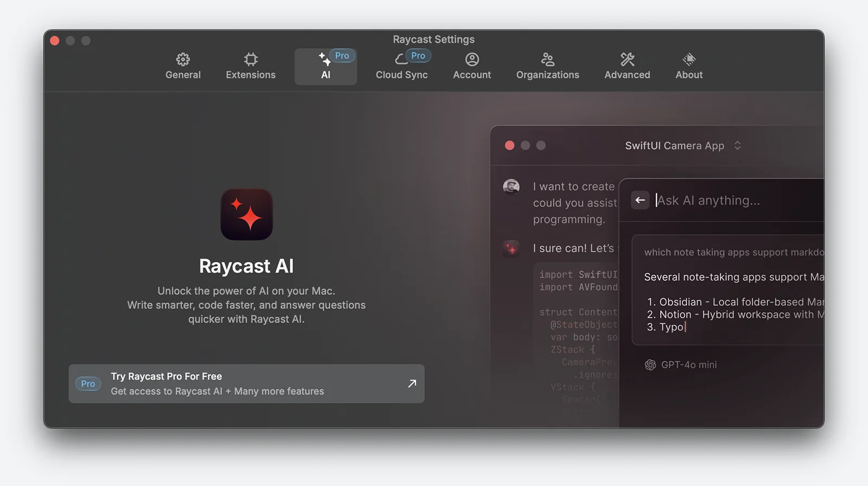Click the back arrow in Ask AI bar
868x486 pixels.
pos(640,200)
